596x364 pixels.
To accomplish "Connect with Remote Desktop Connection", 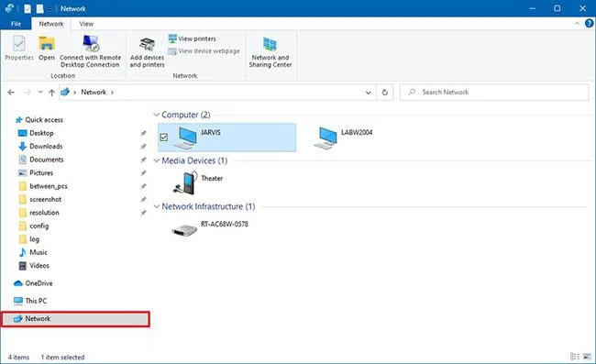I will click(90, 51).
